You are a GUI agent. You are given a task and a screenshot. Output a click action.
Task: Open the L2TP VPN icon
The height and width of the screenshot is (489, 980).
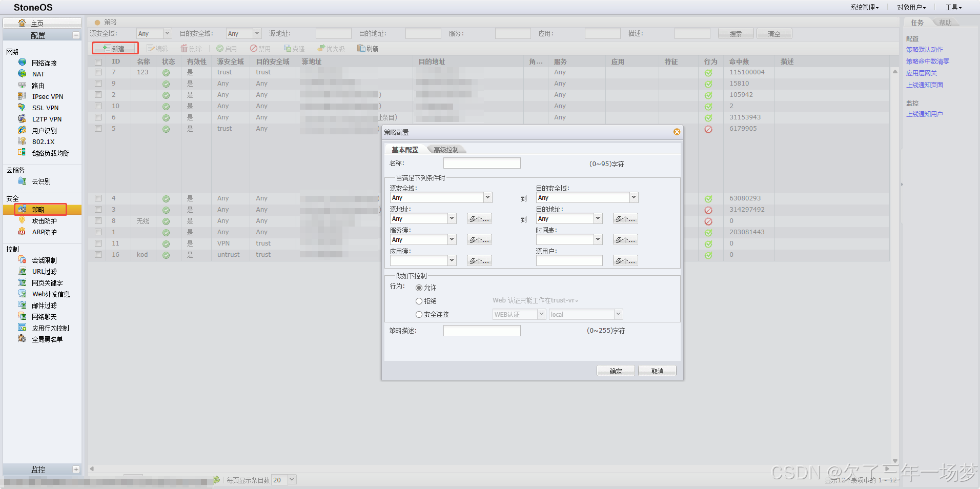click(22, 119)
